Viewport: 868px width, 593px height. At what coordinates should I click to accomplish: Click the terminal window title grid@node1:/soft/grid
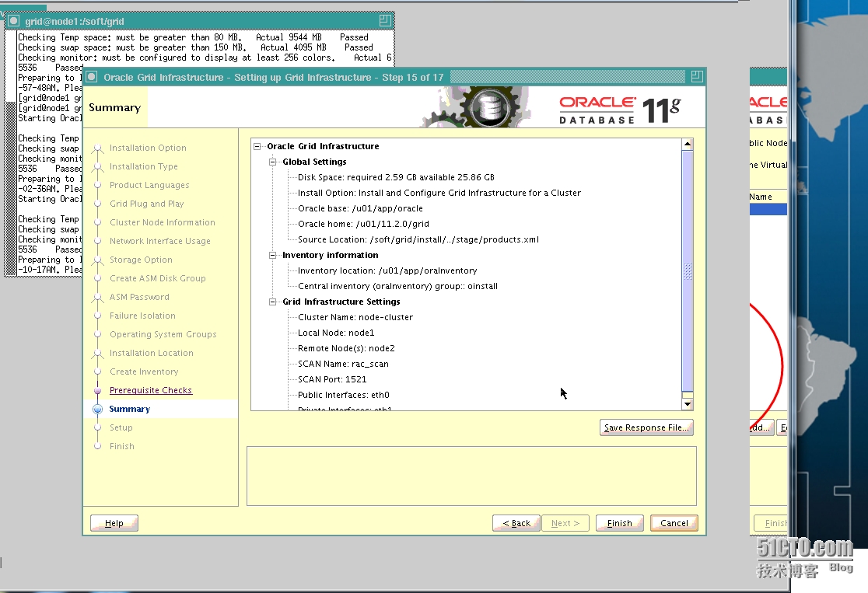point(74,21)
